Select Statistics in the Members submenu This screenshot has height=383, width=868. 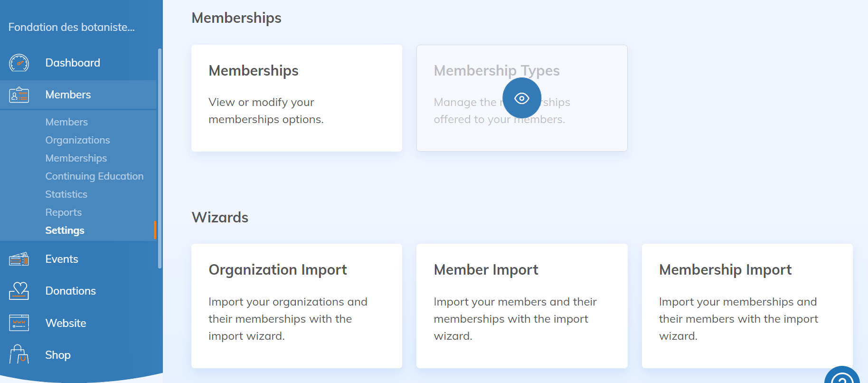[x=66, y=194]
